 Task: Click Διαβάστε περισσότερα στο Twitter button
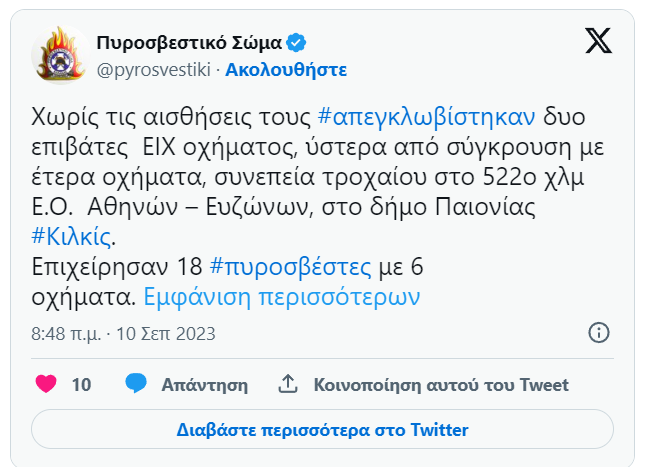click(323, 429)
